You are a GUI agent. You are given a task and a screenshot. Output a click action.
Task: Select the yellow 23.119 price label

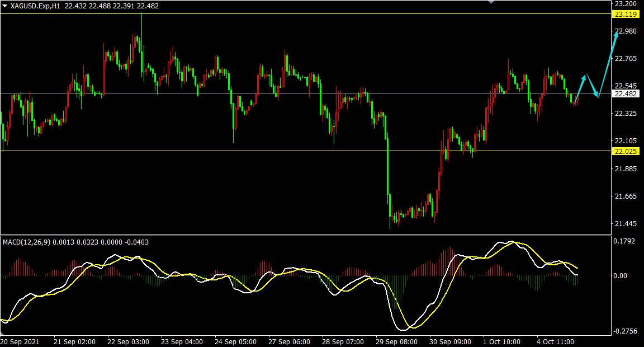tap(625, 14)
